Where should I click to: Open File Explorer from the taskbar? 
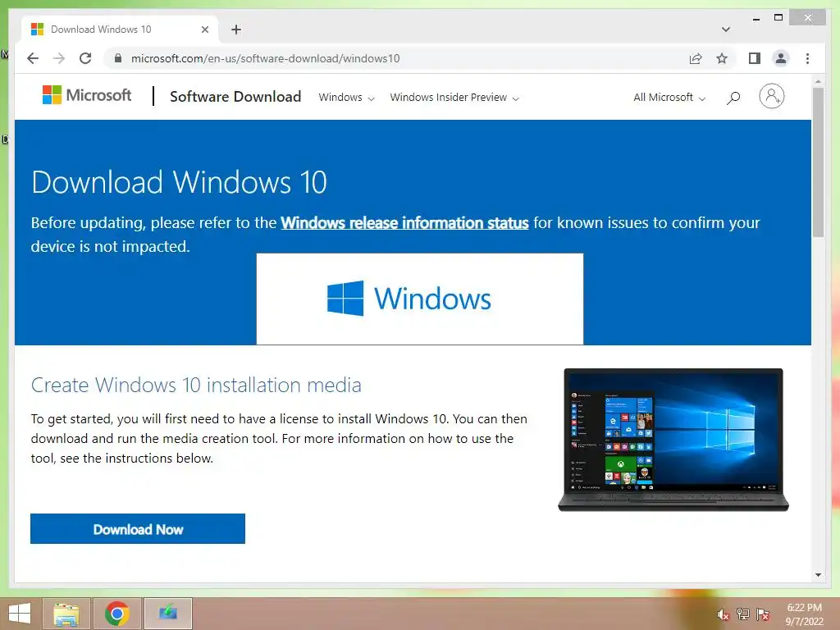[66, 614]
